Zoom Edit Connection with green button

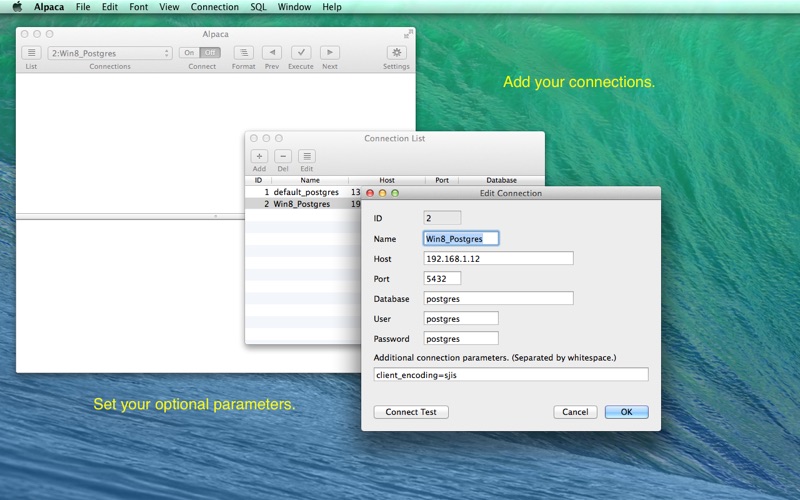395,193
